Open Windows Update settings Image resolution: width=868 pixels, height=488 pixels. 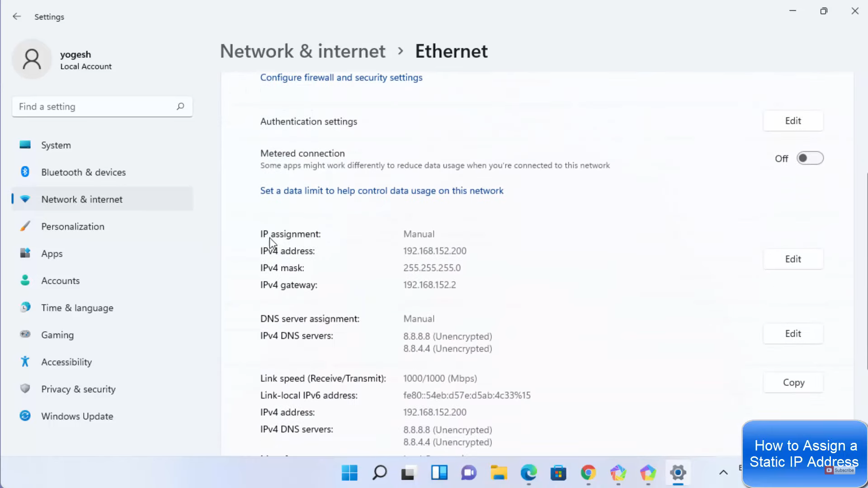click(x=77, y=416)
